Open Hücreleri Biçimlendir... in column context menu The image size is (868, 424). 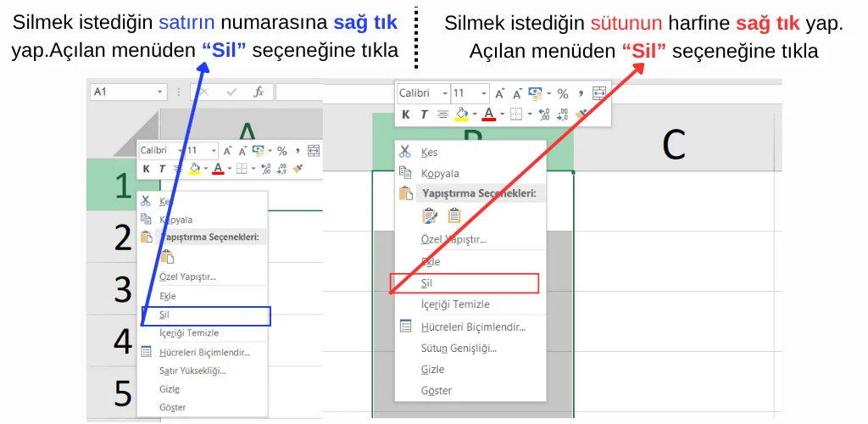point(473,326)
